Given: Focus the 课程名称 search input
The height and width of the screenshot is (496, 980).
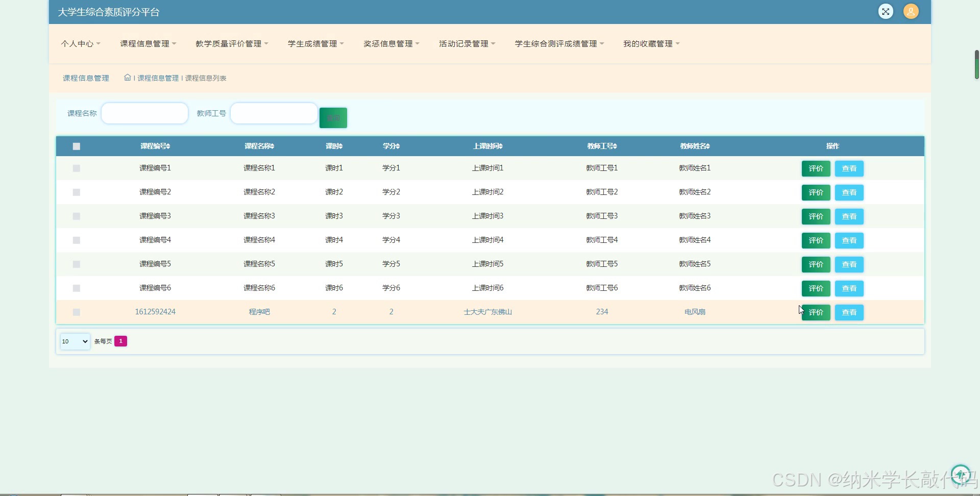Looking at the screenshot, I should (x=145, y=113).
